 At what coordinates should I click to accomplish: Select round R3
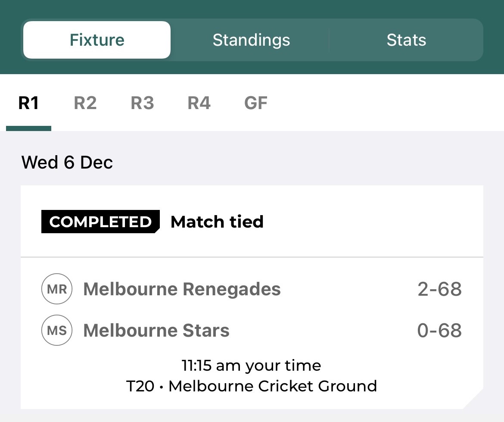pyautogui.click(x=142, y=103)
